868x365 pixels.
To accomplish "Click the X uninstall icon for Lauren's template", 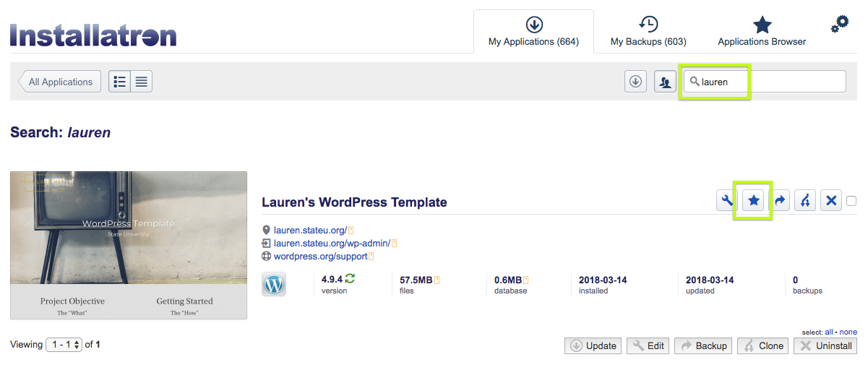I will tap(831, 200).
